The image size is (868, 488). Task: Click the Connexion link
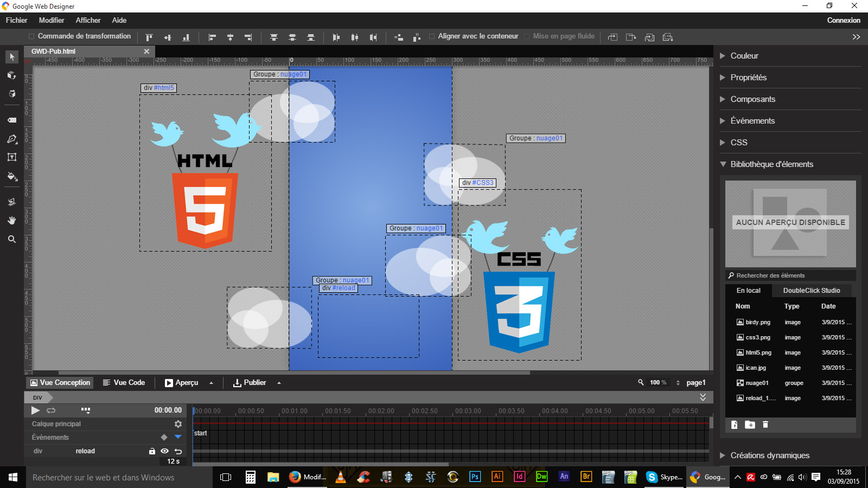[x=844, y=20]
